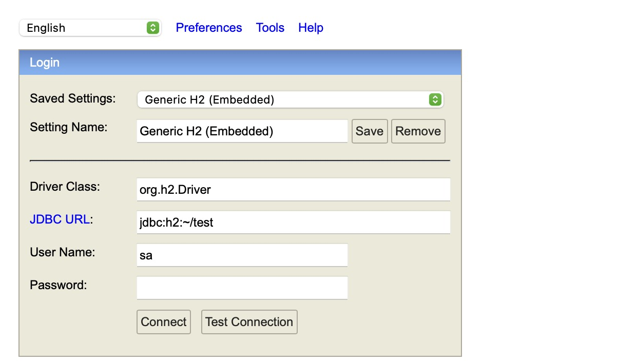Click the blue Login header bar
This screenshot has height=364, width=617.
(x=240, y=63)
